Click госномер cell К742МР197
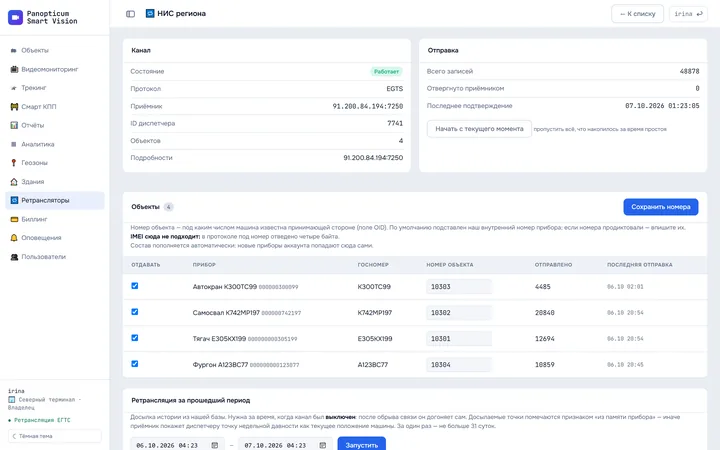Image resolution: width=720 pixels, height=450 pixels. click(x=374, y=313)
